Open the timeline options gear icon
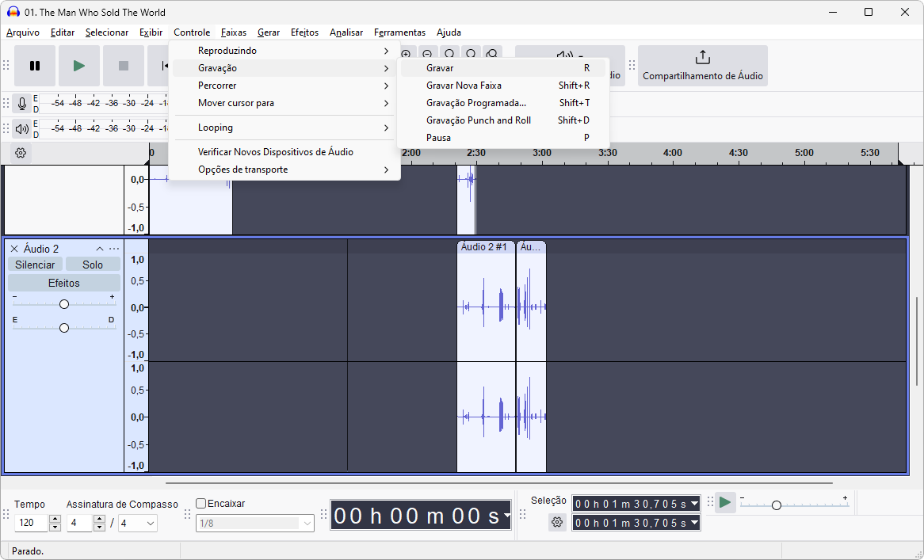 (x=21, y=153)
